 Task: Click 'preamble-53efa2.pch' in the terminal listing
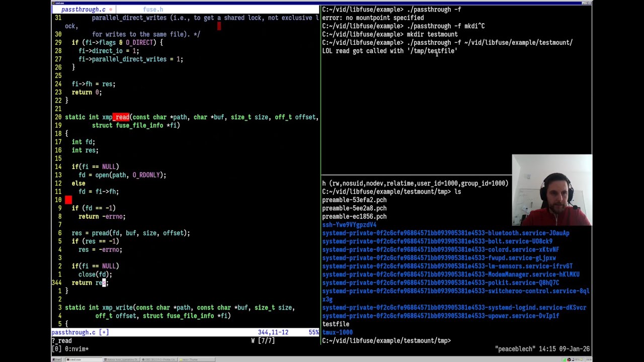[354, 200]
